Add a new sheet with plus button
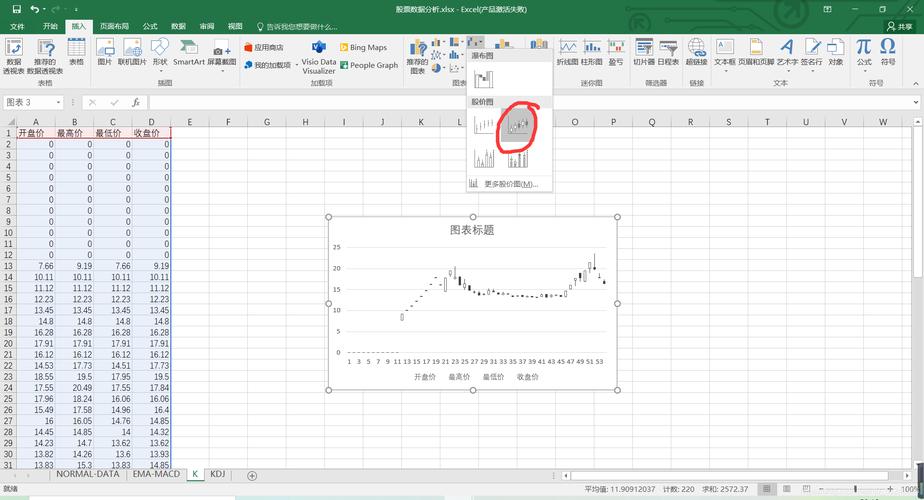The height and width of the screenshot is (500, 924). coord(252,475)
